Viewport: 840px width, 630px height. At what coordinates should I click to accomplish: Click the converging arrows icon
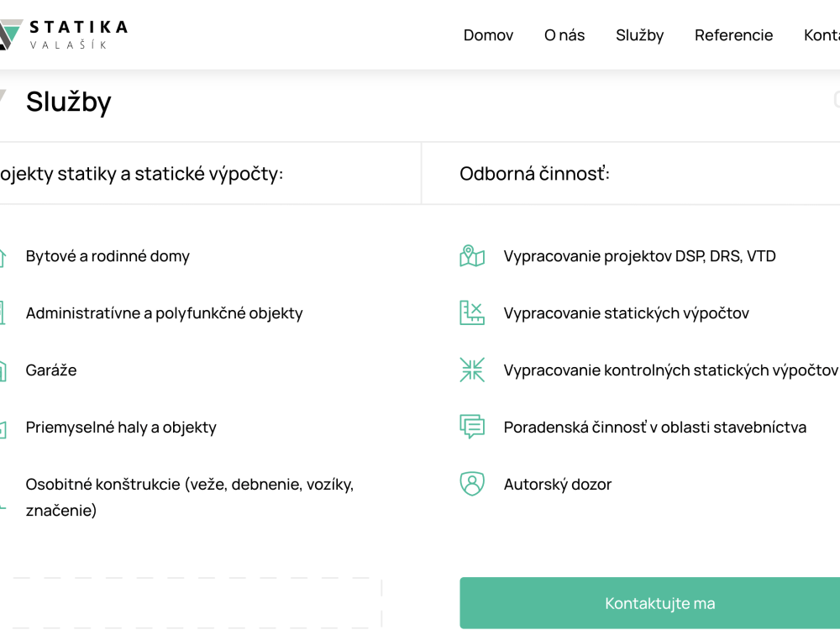tap(472, 370)
